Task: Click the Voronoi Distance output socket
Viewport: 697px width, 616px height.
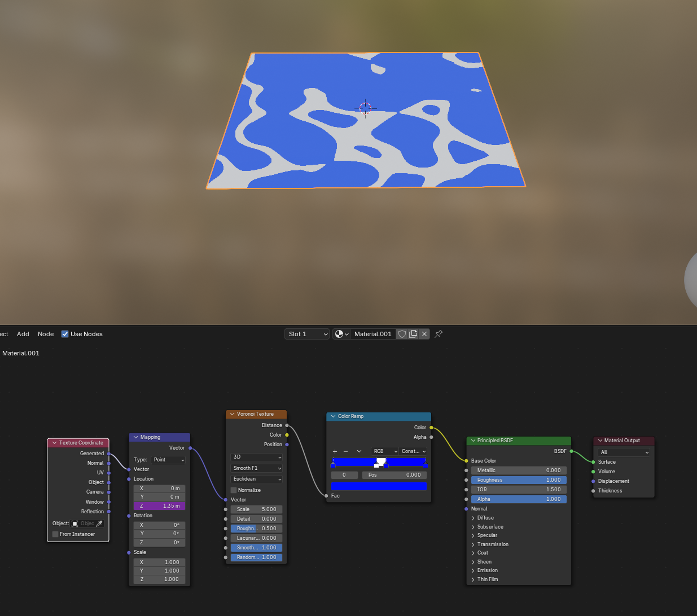Action: 287,425
